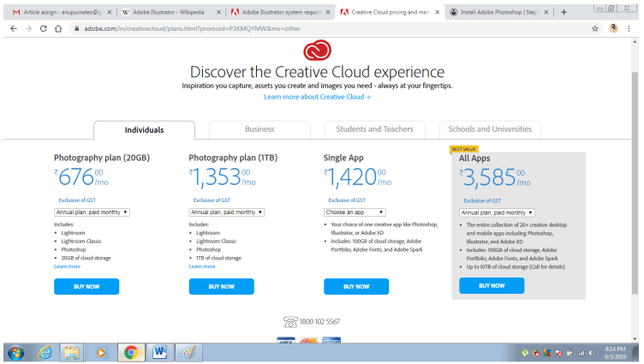This screenshot has height=364, width=644.
Task: Click the Single App plan heading
Action: click(x=343, y=158)
